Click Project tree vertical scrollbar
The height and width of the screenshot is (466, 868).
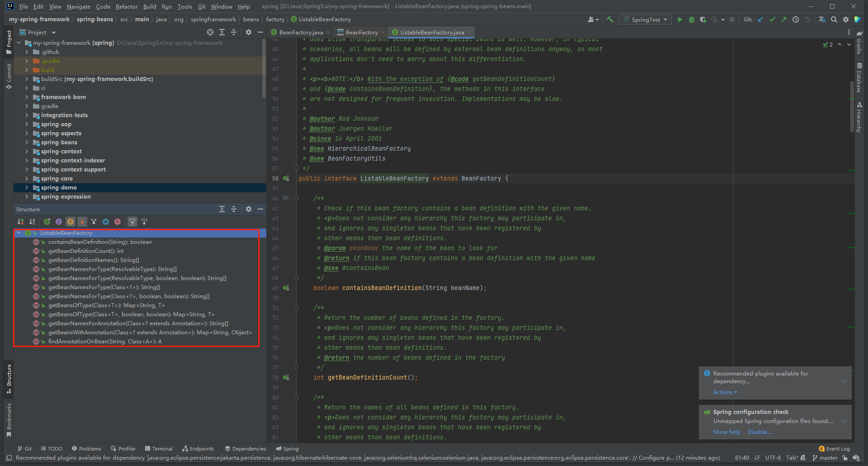click(x=264, y=68)
